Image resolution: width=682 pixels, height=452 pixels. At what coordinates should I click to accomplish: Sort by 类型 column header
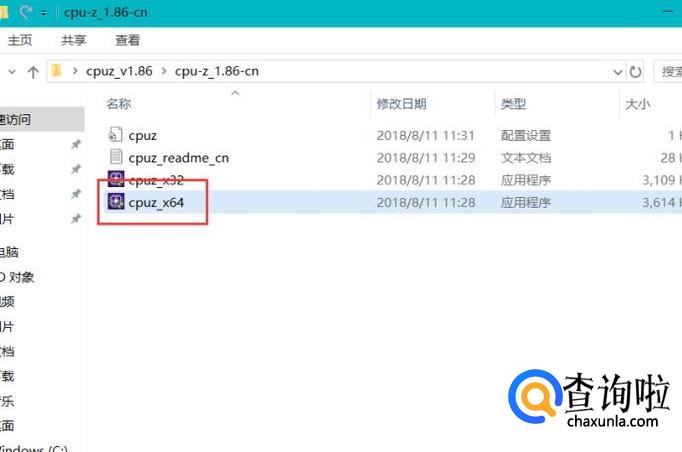coord(513,104)
